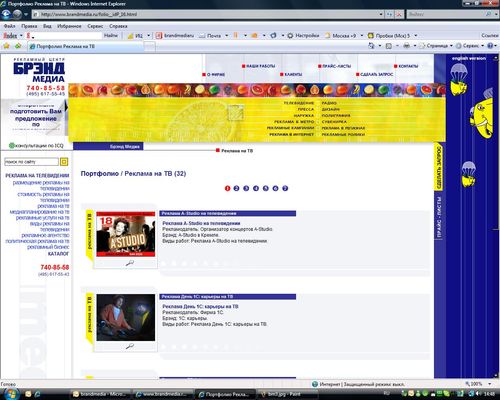
Task: Open the Yandex logo dropdown arrow
Action: (21, 36)
